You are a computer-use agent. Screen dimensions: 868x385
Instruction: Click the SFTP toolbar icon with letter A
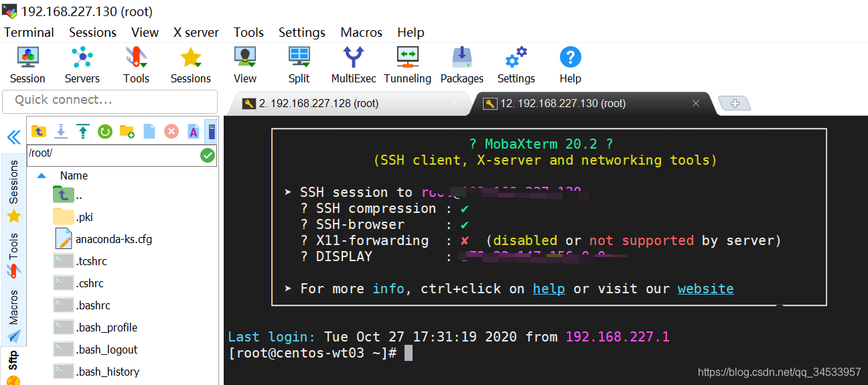(x=193, y=131)
